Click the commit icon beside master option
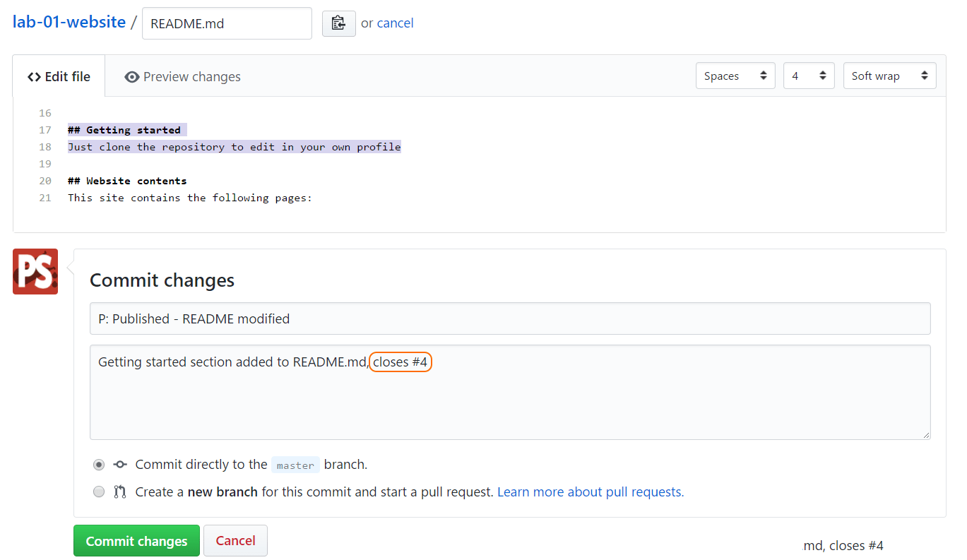The image size is (967, 560). tap(120, 465)
